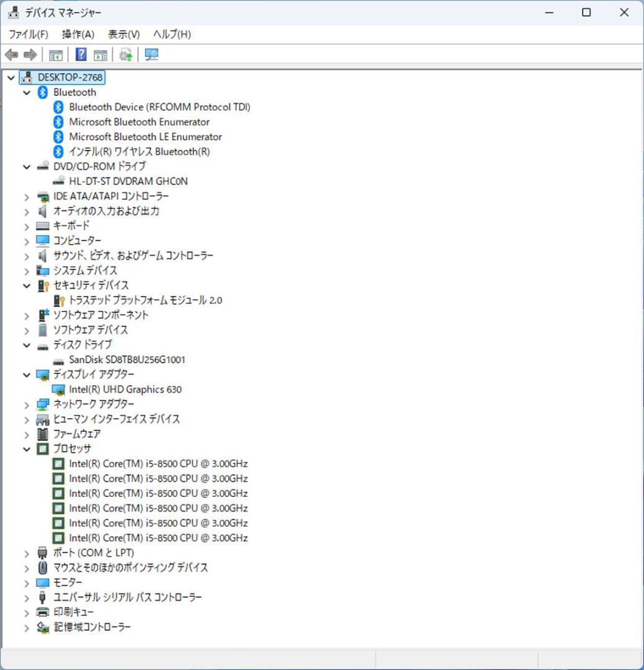Open the 操作(A) menu
This screenshot has width=644, height=670.
pos(78,34)
